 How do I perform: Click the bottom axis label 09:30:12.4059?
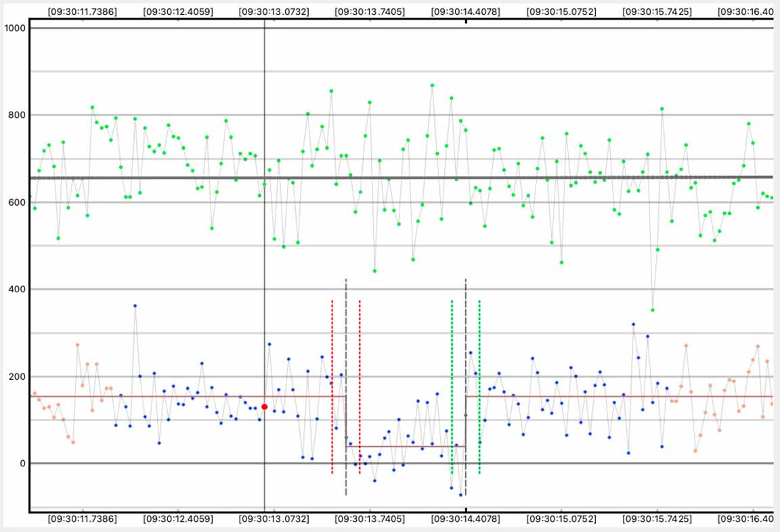(x=178, y=519)
